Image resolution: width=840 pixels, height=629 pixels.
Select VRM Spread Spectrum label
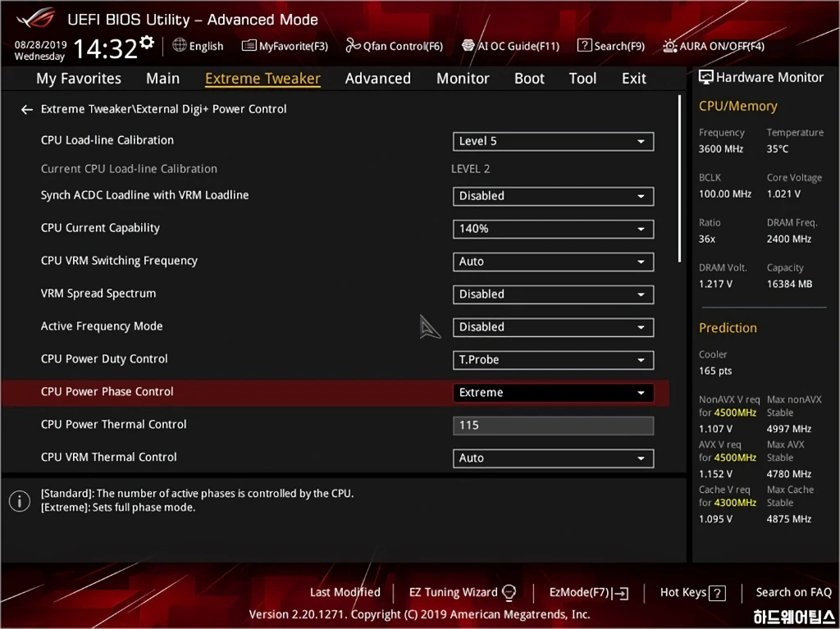point(98,294)
